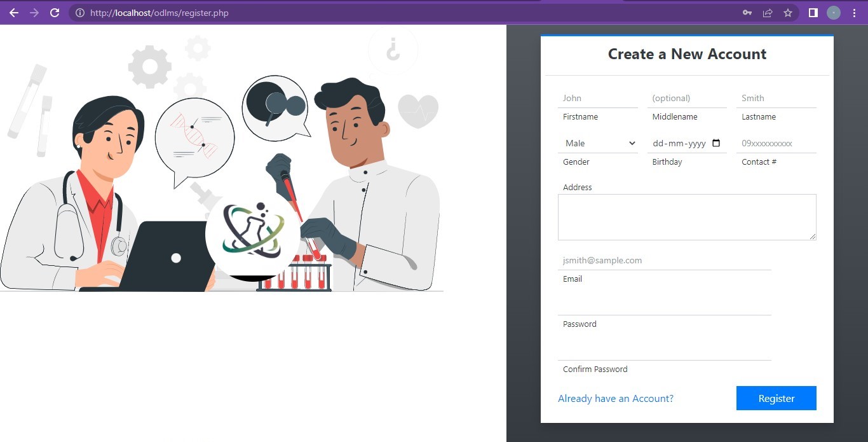Viewport: 868px width, 442px height.
Task: Go back to the previous page
Action: point(14,13)
